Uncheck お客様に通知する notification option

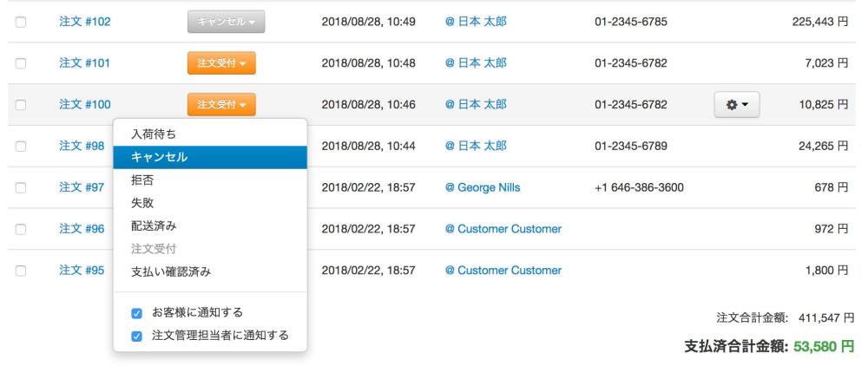click(x=136, y=313)
